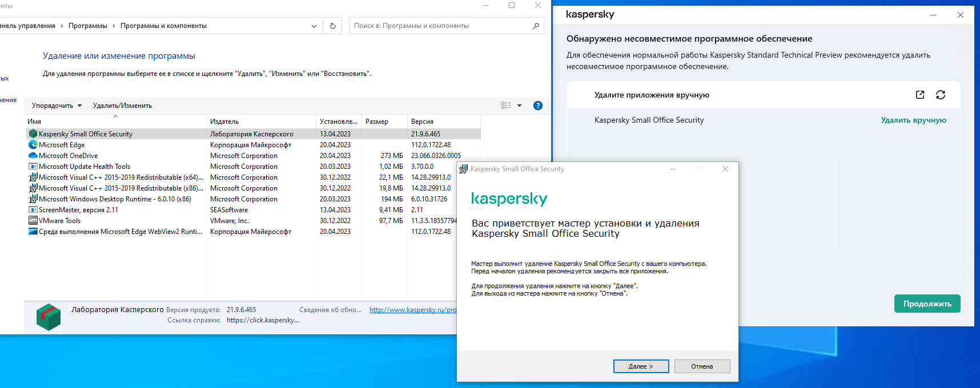The image size is (980, 388).
Task: Sort by the Имя column header
Action: coord(115,122)
